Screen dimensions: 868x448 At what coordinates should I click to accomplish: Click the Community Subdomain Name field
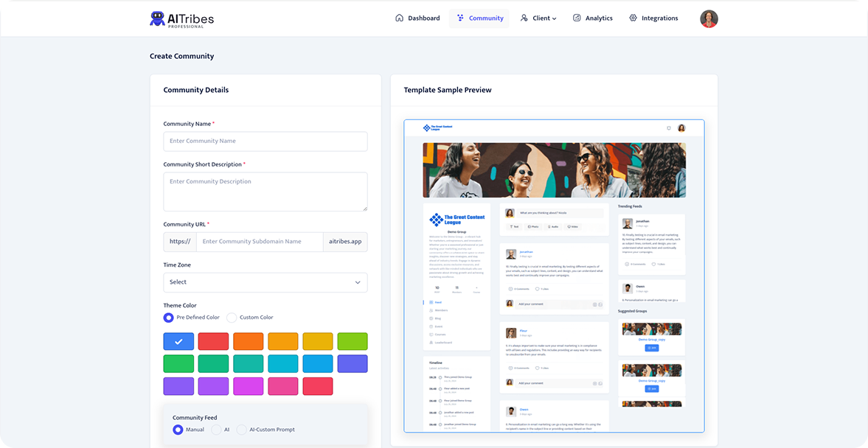point(260,242)
